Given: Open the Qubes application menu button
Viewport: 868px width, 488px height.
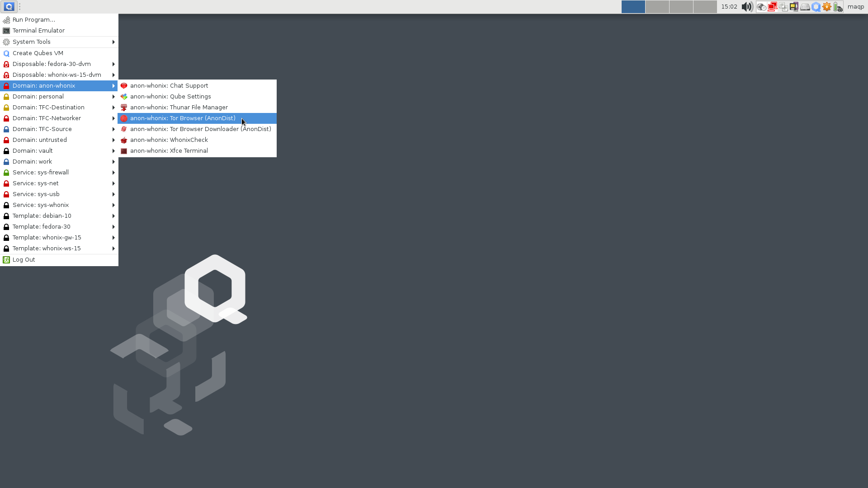Looking at the screenshot, I should [9, 7].
